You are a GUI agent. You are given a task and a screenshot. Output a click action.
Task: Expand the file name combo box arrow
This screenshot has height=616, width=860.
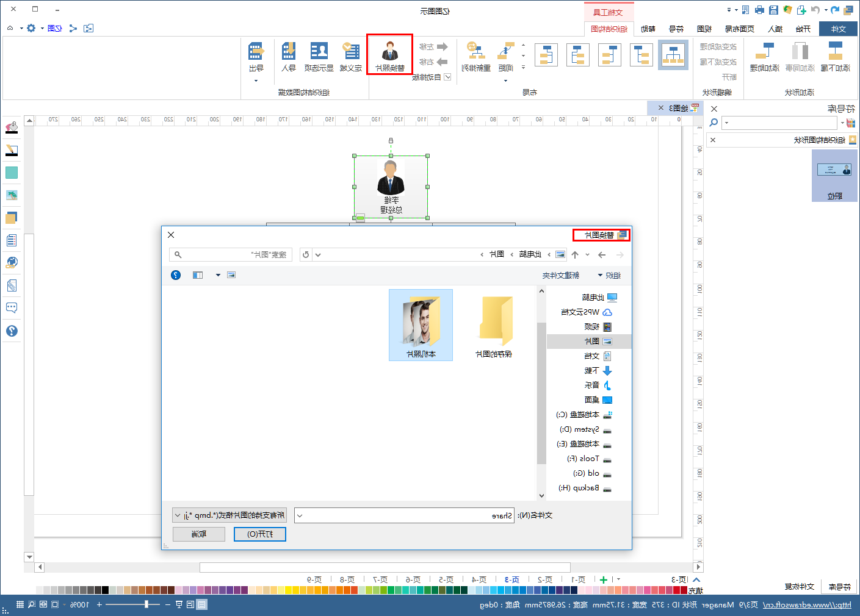(x=300, y=515)
